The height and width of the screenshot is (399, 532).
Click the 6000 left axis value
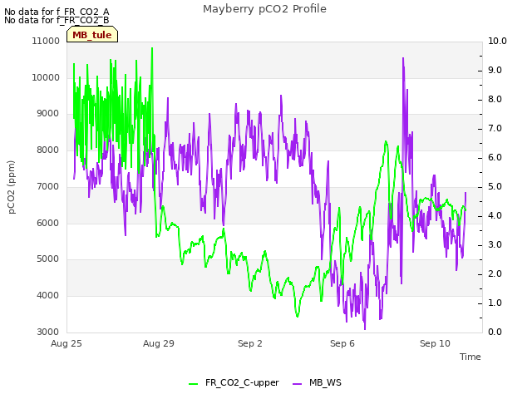click(48, 224)
